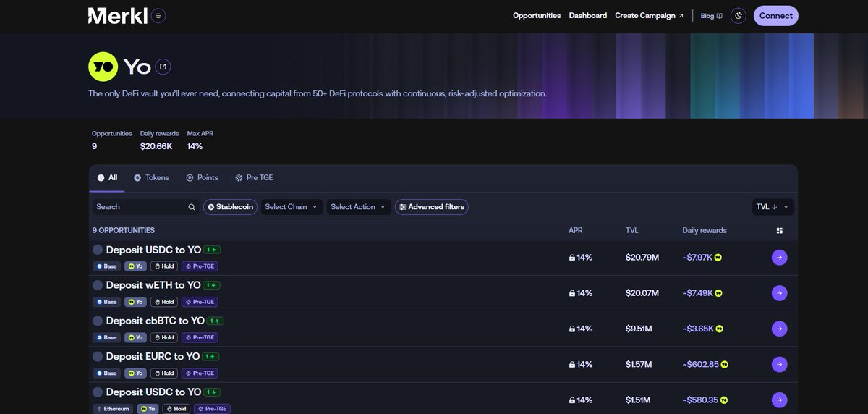
Task: Sort by TVL column header
Action: (632, 231)
